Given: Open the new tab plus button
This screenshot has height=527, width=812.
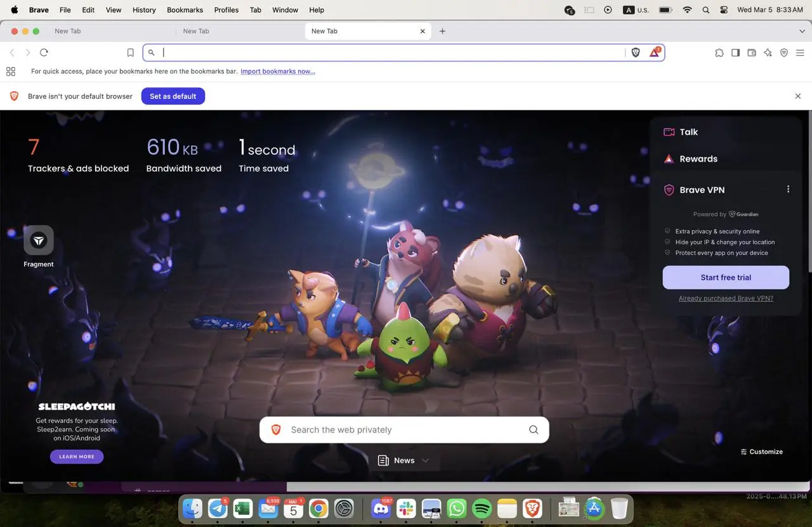Looking at the screenshot, I should tap(442, 31).
